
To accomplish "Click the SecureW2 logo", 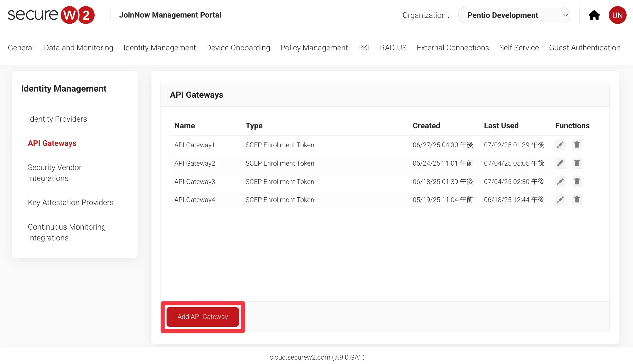I will tap(51, 15).
